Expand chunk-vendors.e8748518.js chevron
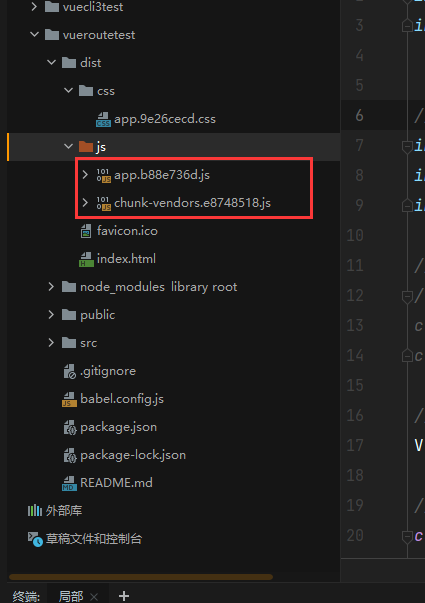 (85, 203)
